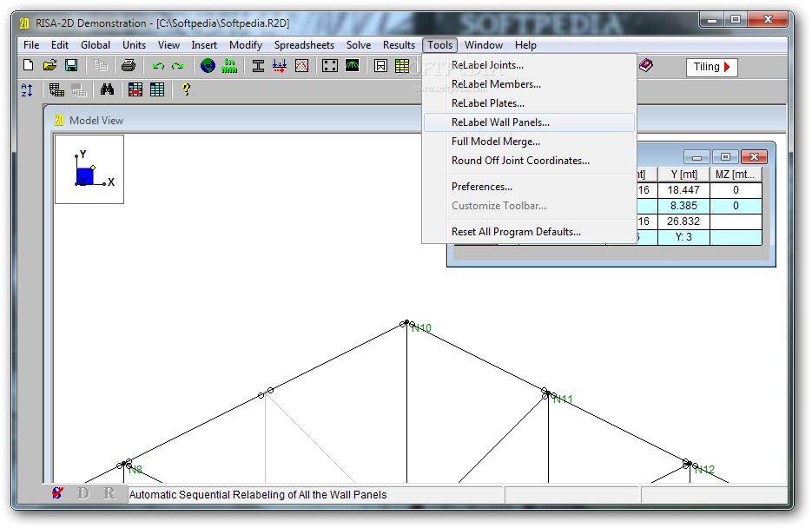Select the 'Y: 3' spreadsheet cell
This screenshot has width=812, height=528.
click(x=683, y=237)
